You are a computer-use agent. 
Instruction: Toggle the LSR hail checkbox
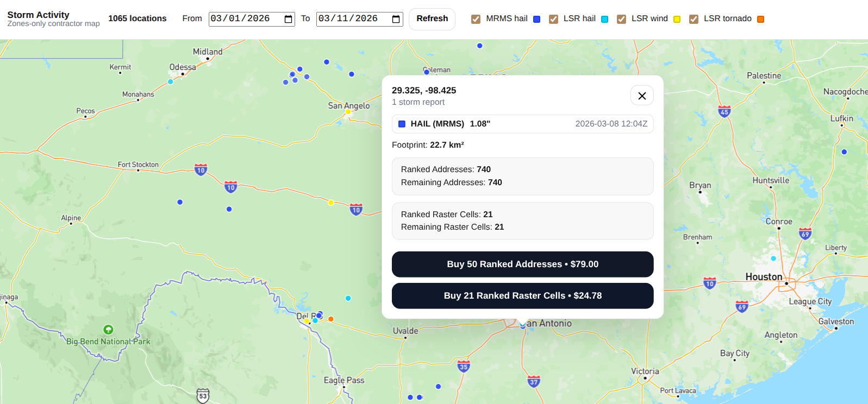pos(553,19)
